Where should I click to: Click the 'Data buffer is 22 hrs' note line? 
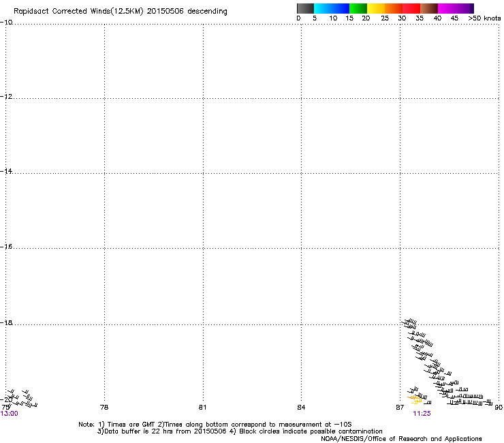240,431
